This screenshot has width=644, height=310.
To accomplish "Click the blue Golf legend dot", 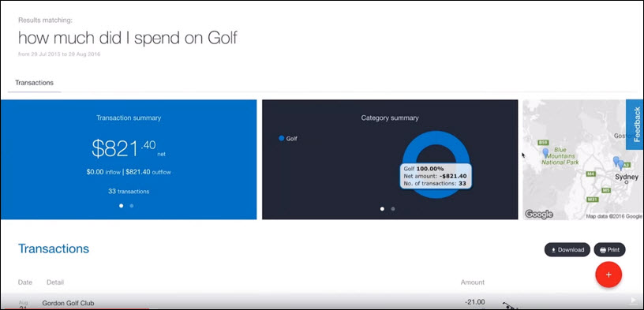I will click(281, 138).
